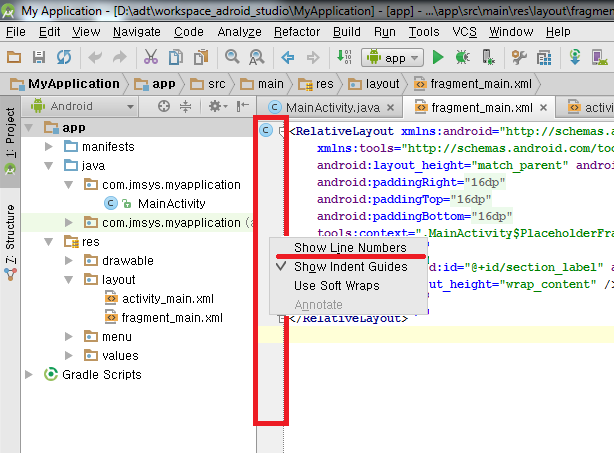The width and height of the screenshot is (614, 453).
Task: Close the fragment_main.xml editor tab
Action: point(543,107)
